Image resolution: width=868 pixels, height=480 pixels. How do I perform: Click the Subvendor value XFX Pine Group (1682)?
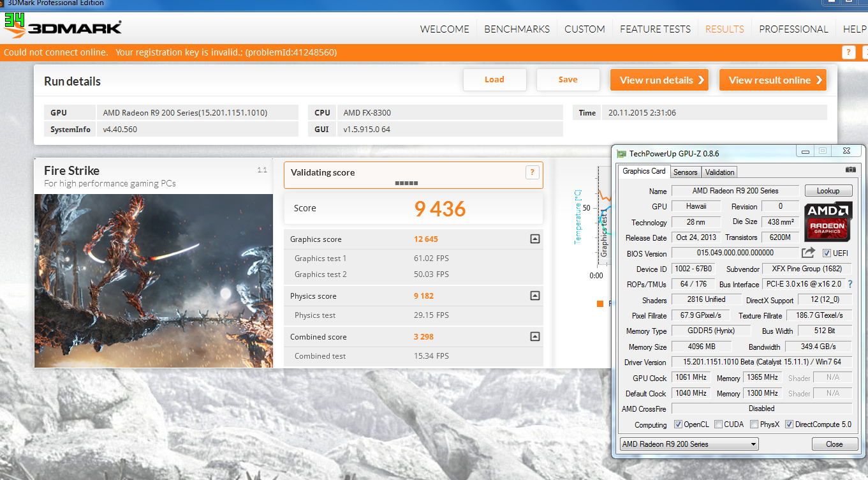tap(807, 269)
